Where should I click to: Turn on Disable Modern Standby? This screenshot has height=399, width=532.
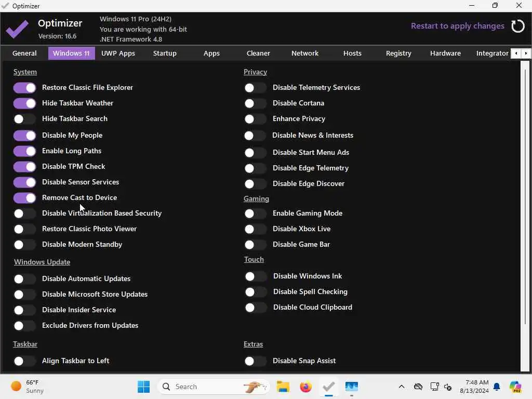click(x=24, y=245)
